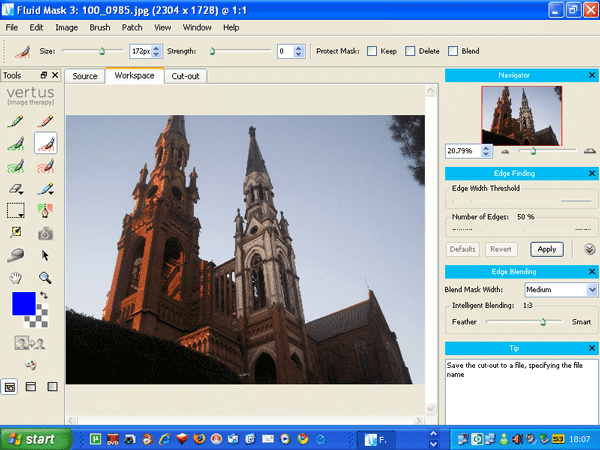Select the dashed rectangle selection tool
This screenshot has height=450, width=600.
pos(15,210)
